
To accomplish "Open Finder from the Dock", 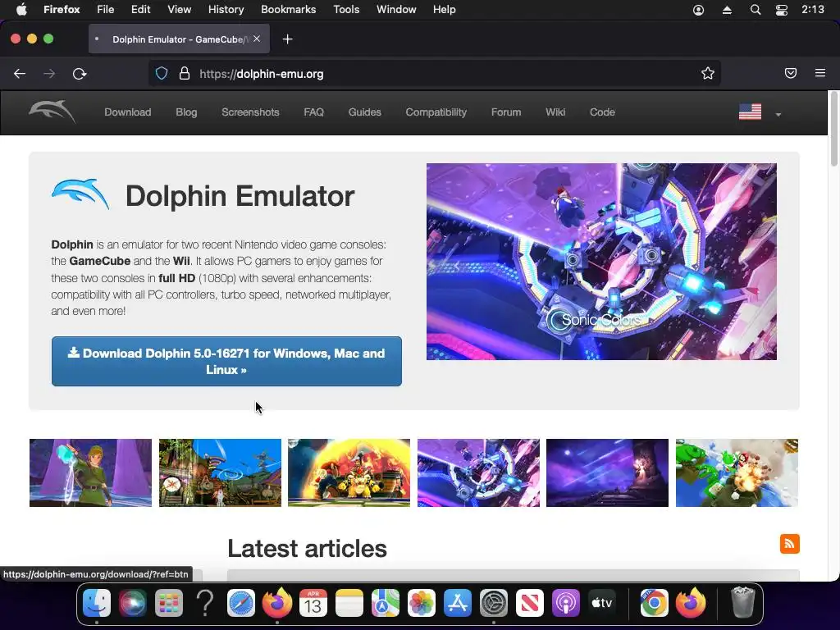I will pyautogui.click(x=97, y=603).
